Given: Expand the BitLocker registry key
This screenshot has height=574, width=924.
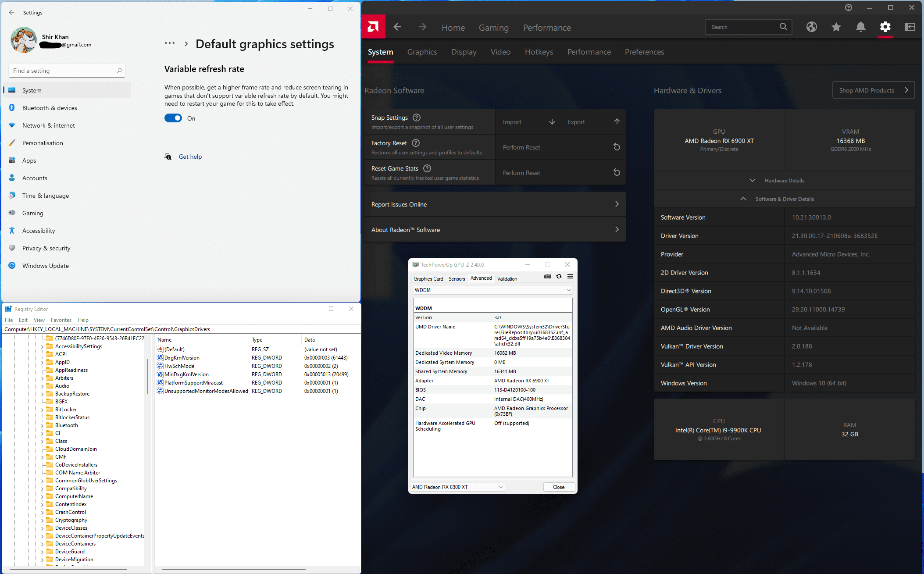Looking at the screenshot, I should [43, 410].
